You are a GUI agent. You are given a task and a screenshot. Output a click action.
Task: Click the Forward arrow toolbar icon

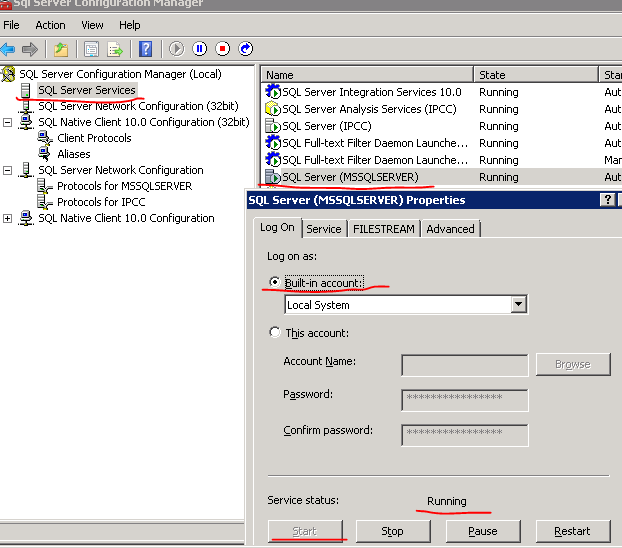30,49
